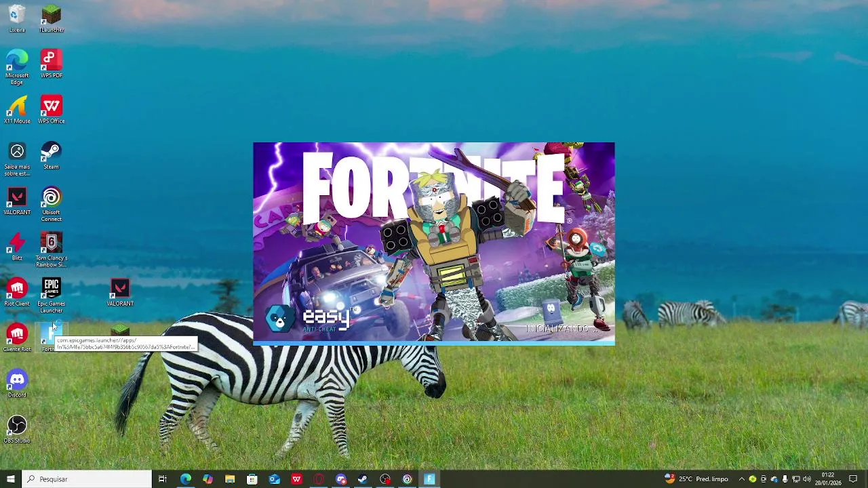Image resolution: width=868 pixels, height=488 pixels.
Task: Open the OneDrive cloud tray icon
Action: point(774,479)
